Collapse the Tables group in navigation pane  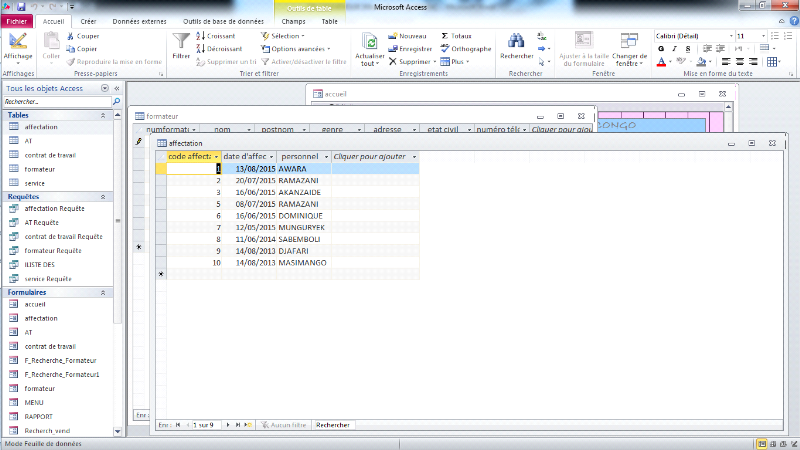coord(103,116)
